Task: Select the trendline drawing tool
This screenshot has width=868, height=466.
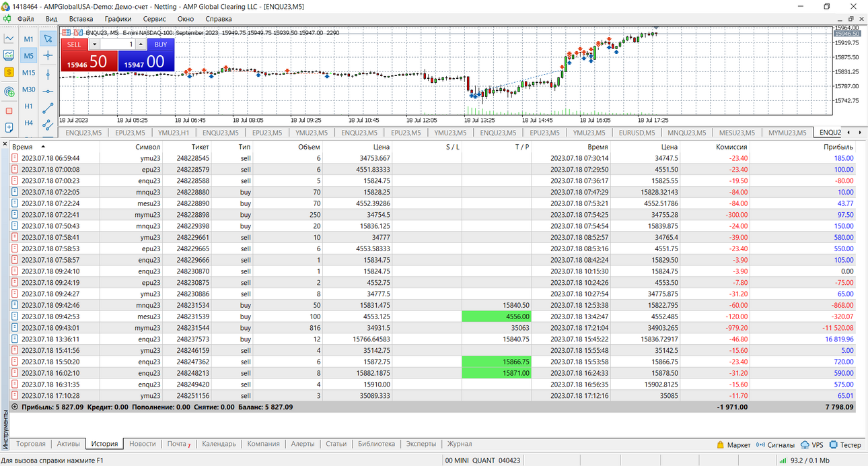Action: tap(48, 107)
